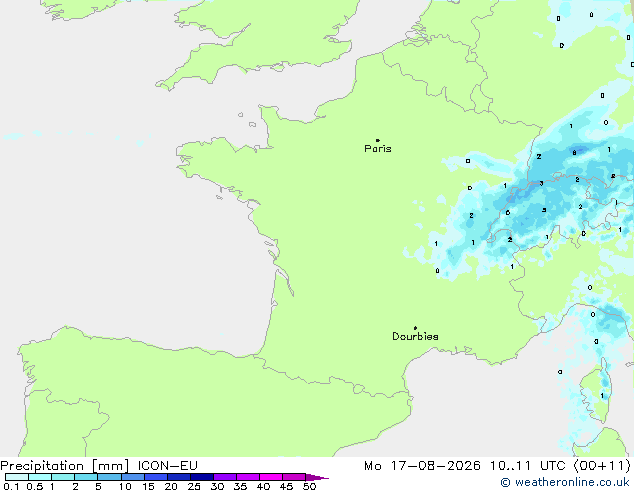Open the weatheronline.co.uk copyright link
This screenshot has width=634, height=490.
point(565,482)
